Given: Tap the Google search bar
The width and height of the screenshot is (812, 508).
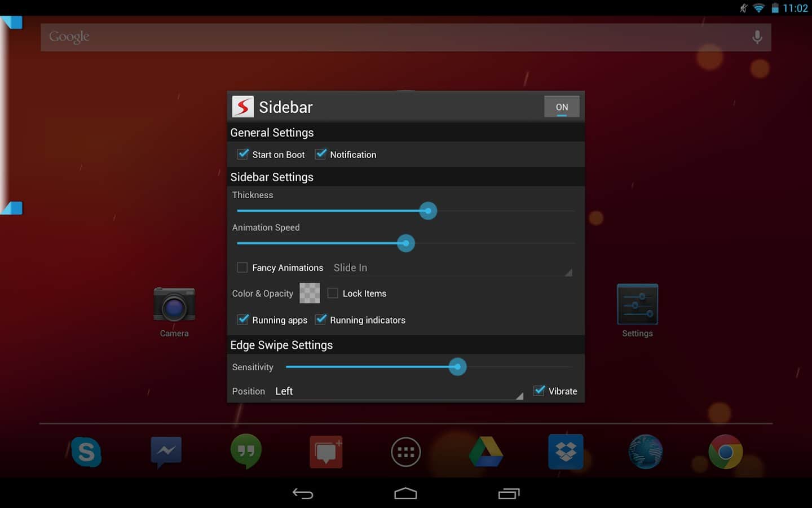Looking at the screenshot, I should 395,37.
